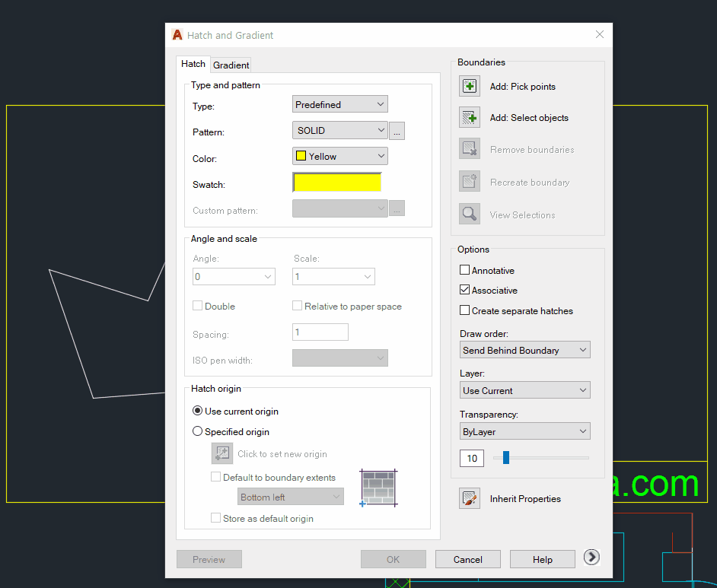Viewport: 717px width, 588px height.
Task: Open the Type dropdown showing Predefined
Action: 340,104
